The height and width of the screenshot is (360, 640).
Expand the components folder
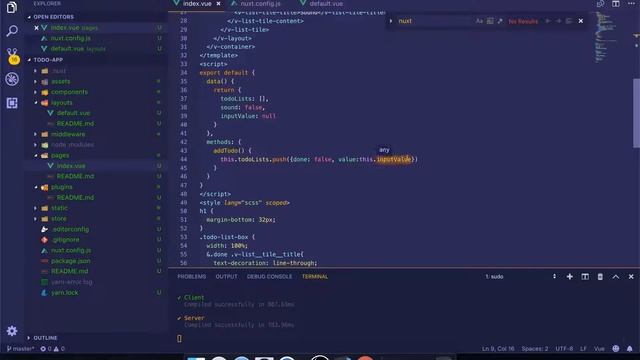tap(69, 92)
